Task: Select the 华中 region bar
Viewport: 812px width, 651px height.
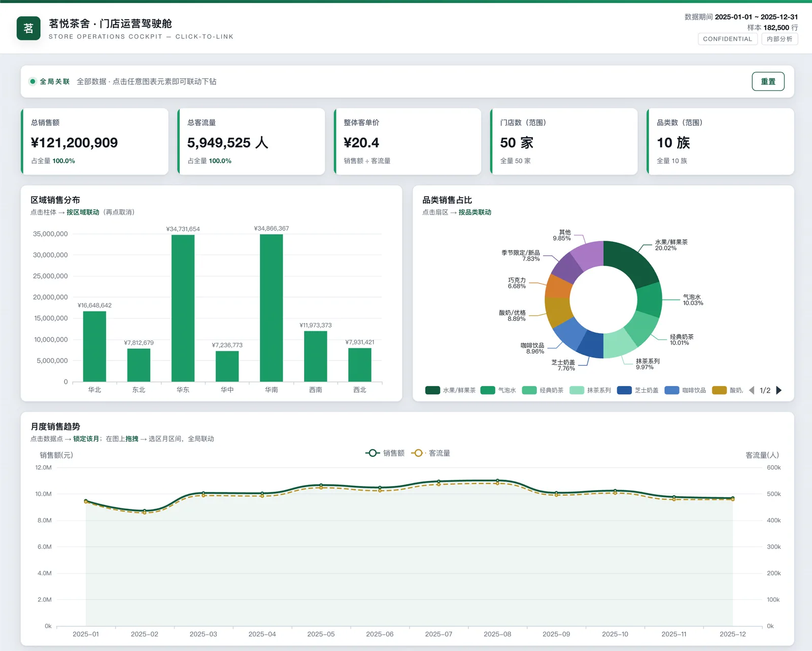Action: [x=227, y=366]
